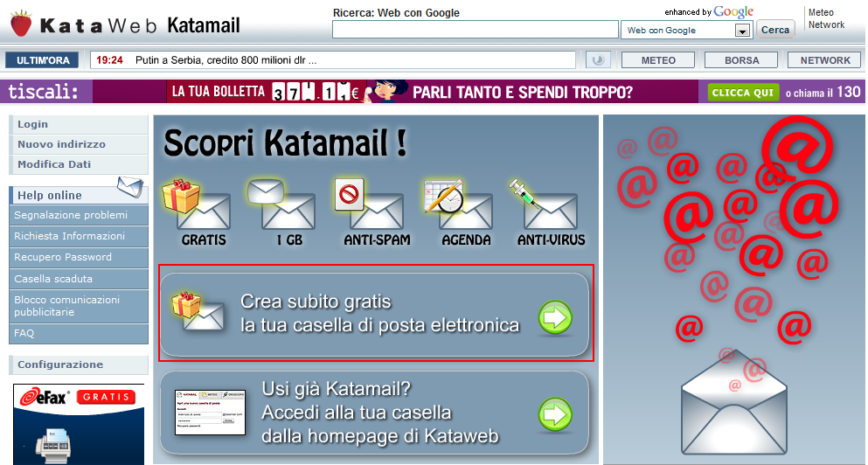Click the Cerca search button
The height and width of the screenshot is (465, 868).
[775, 30]
